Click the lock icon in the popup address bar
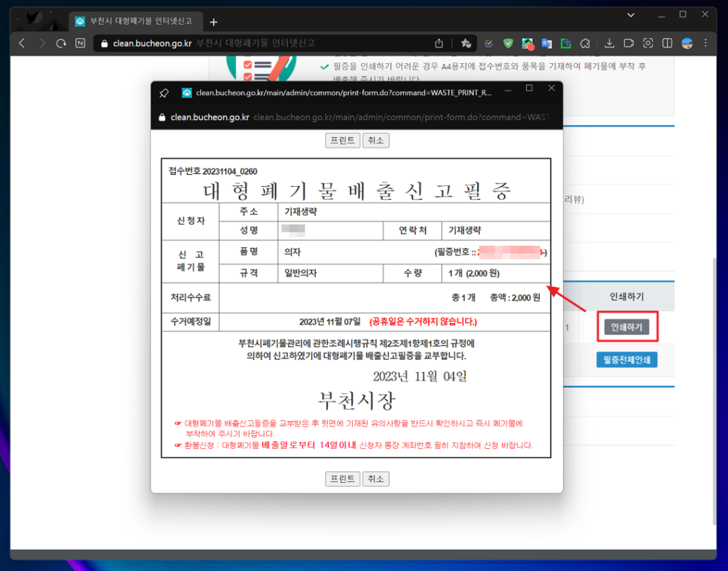Viewport: 728px width, 571px height. click(x=162, y=118)
